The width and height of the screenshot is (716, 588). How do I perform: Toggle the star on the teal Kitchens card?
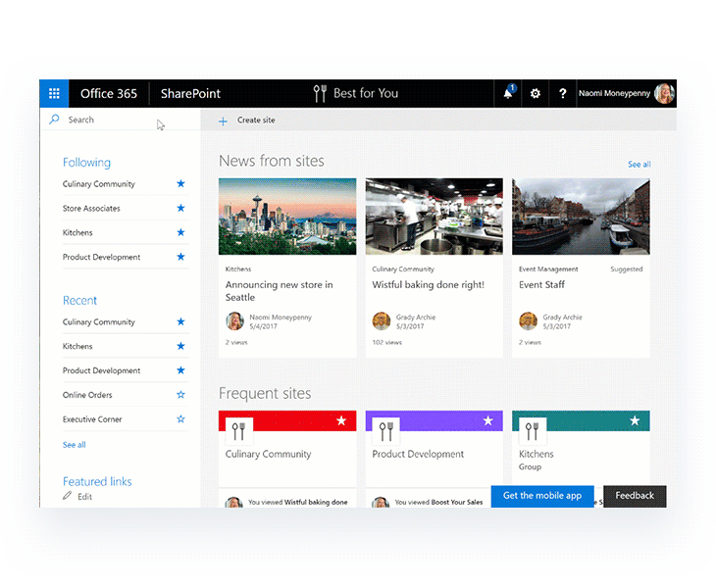coord(635,420)
